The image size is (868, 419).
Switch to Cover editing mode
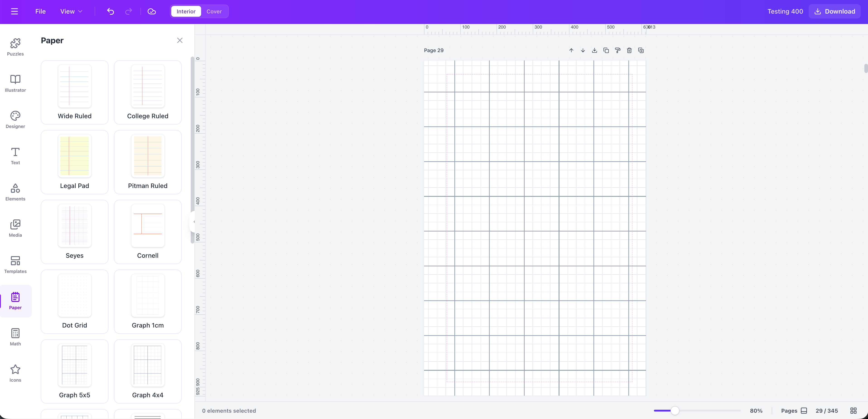click(x=214, y=11)
